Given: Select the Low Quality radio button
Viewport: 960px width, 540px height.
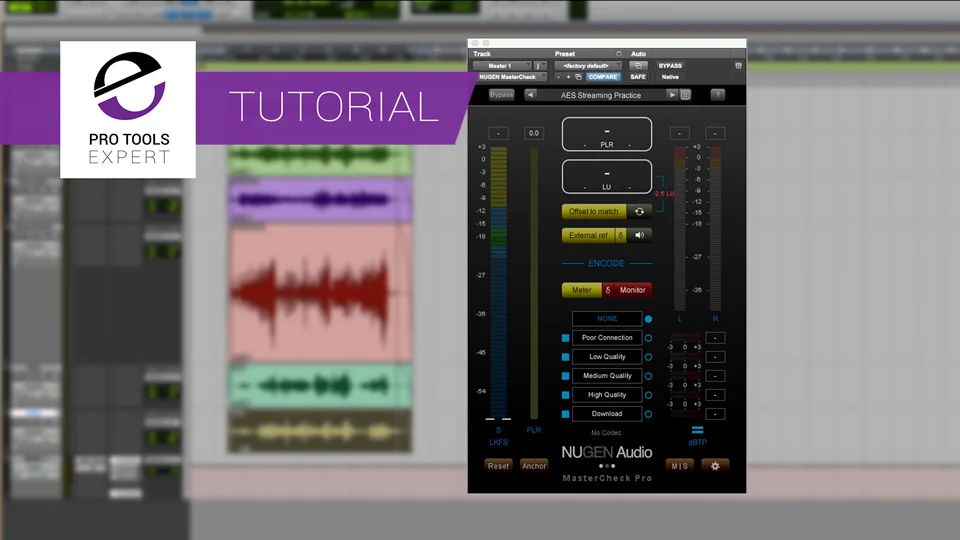Looking at the screenshot, I should pyautogui.click(x=648, y=357).
